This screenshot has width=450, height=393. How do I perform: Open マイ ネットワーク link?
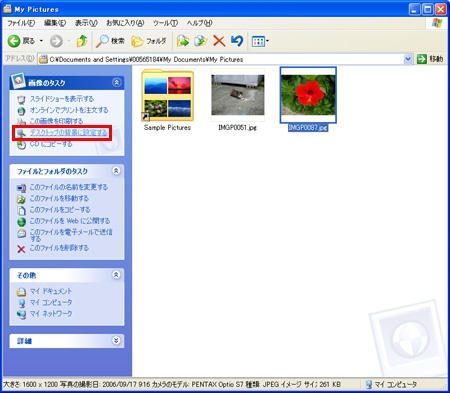point(51,314)
